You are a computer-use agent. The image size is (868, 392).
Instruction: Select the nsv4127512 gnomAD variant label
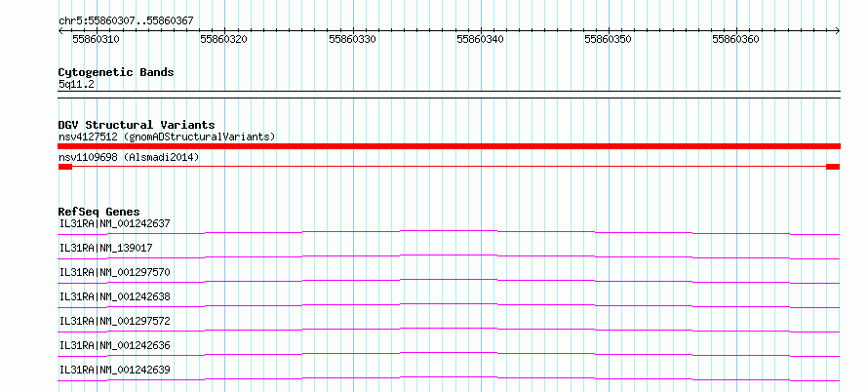(x=167, y=137)
